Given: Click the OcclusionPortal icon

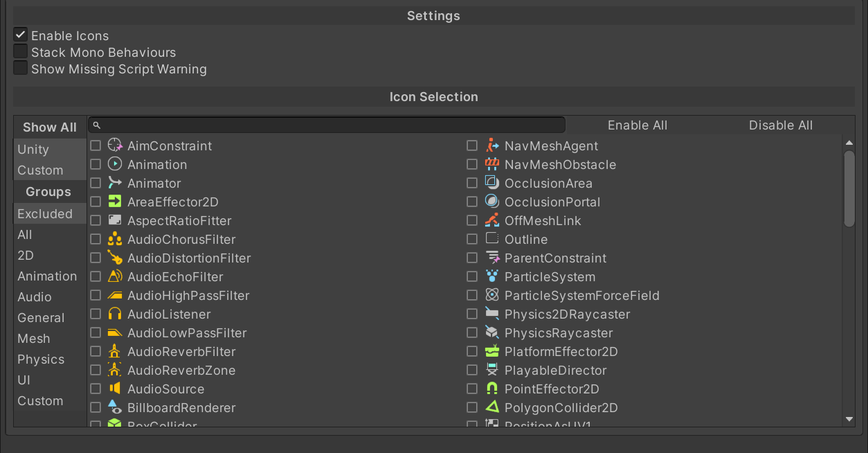Looking at the screenshot, I should (492, 202).
